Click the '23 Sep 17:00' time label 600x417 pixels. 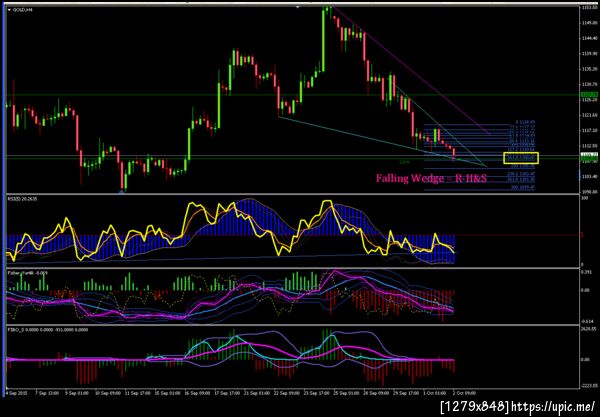click(x=317, y=393)
